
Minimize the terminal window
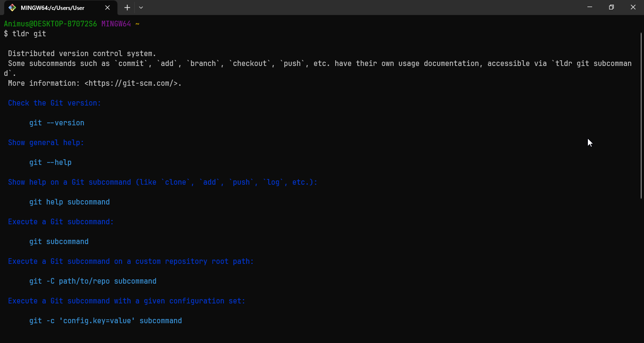590,7
